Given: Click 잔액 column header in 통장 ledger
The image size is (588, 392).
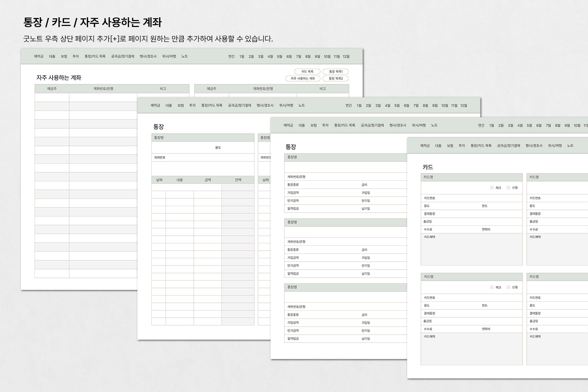Looking at the screenshot, I should click(x=238, y=180).
